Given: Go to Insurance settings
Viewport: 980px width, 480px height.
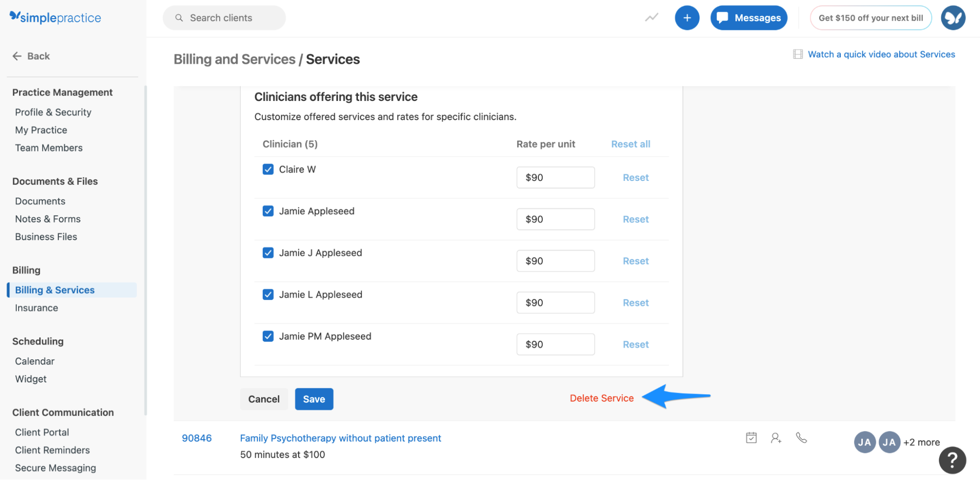Looking at the screenshot, I should click(36, 307).
